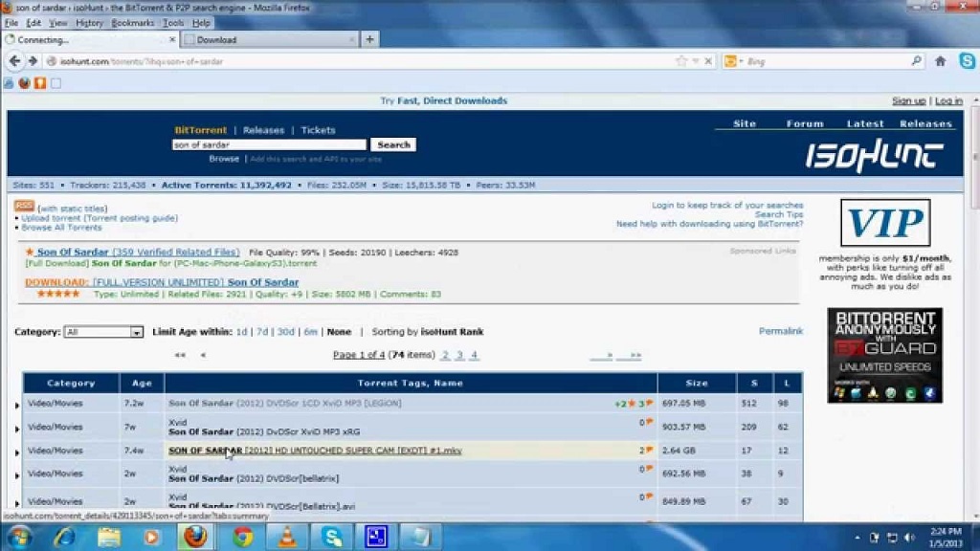The height and width of the screenshot is (551, 980).
Task: Open Windows Media Player from taskbar
Action: click(x=151, y=537)
